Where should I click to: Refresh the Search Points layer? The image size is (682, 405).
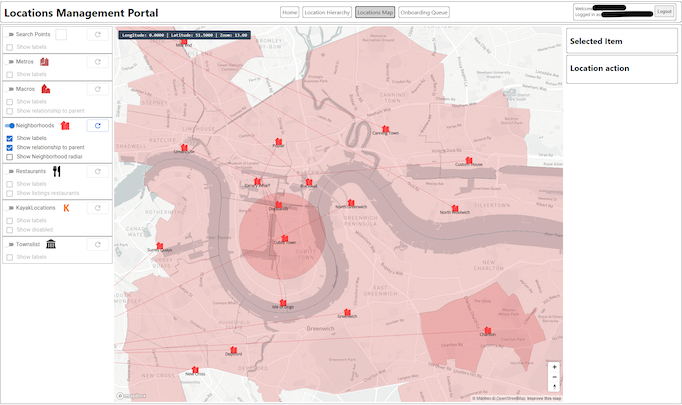[x=97, y=34]
